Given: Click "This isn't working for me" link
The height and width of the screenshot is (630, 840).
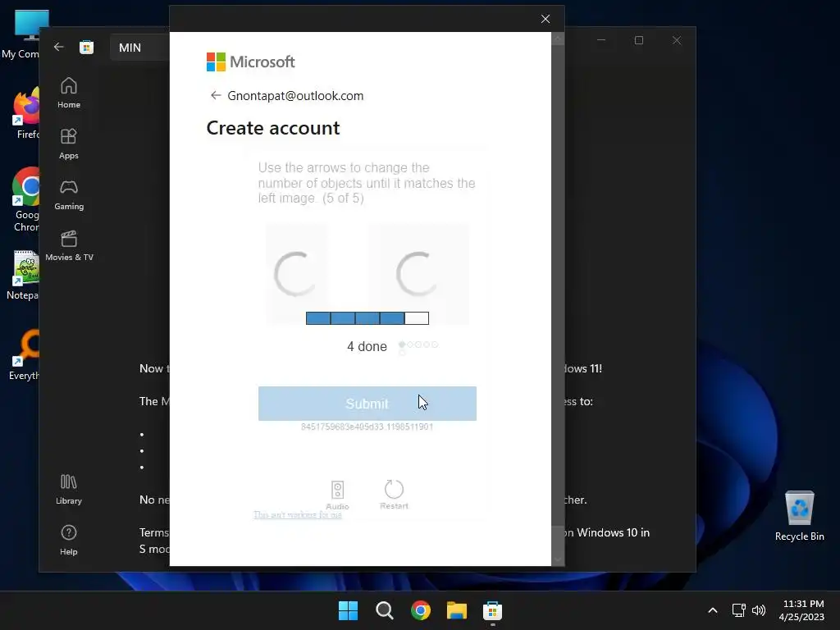Looking at the screenshot, I should pos(297,515).
